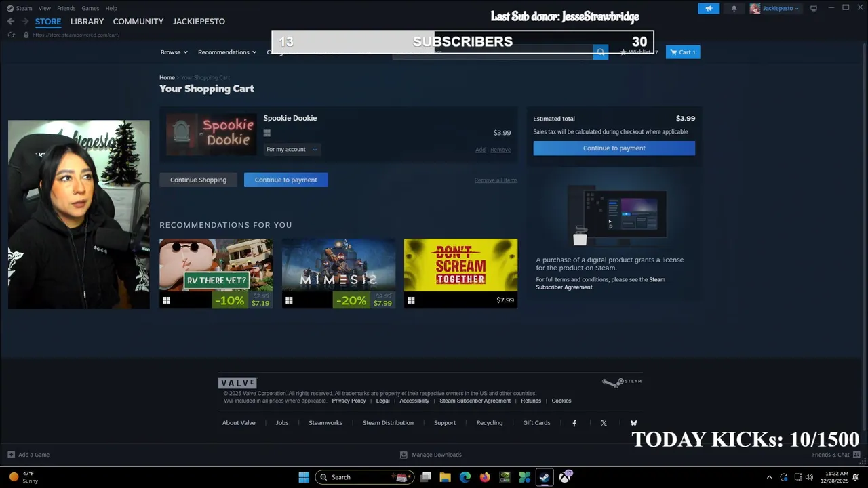The width and height of the screenshot is (868, 488).
Task: Click the volume icon in system tray
Action: pos(809,477)
